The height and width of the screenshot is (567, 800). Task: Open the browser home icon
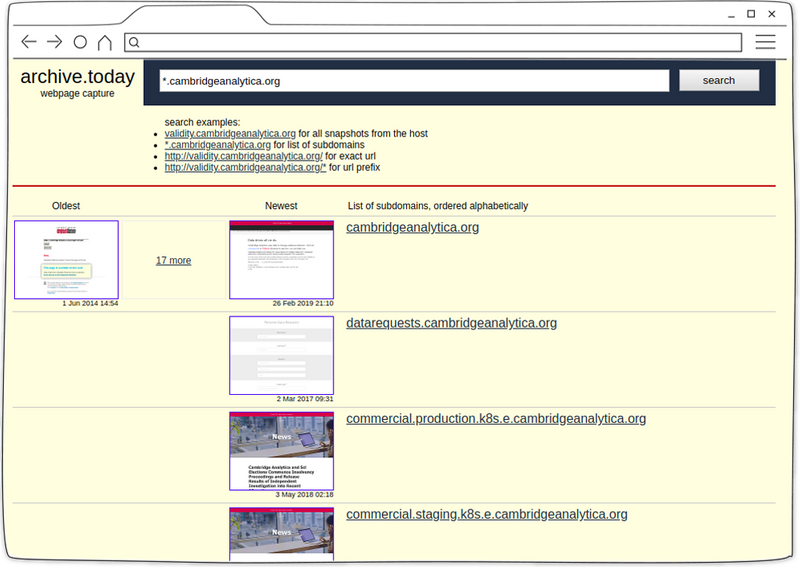105,42
